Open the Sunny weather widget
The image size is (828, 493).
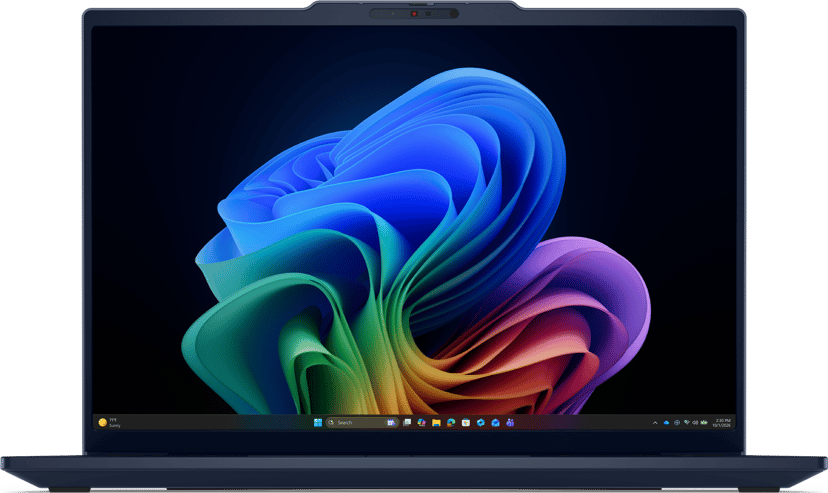(x=109, y=423)
